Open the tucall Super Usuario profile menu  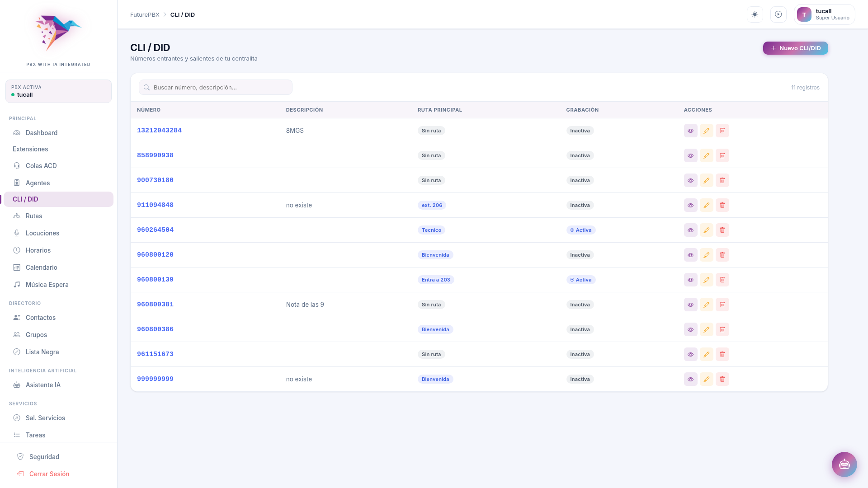824,14
